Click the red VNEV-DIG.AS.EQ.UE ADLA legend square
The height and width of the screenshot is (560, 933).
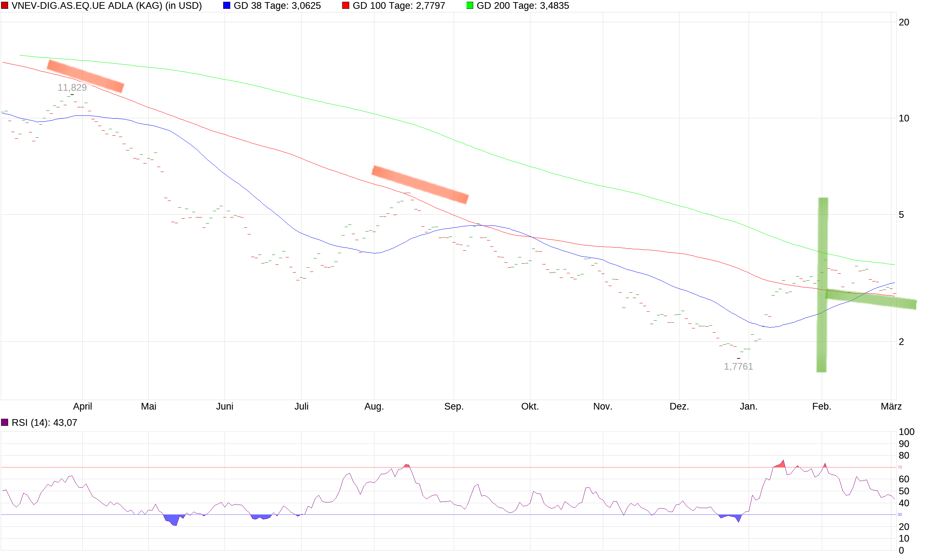[x=5, y=6]
